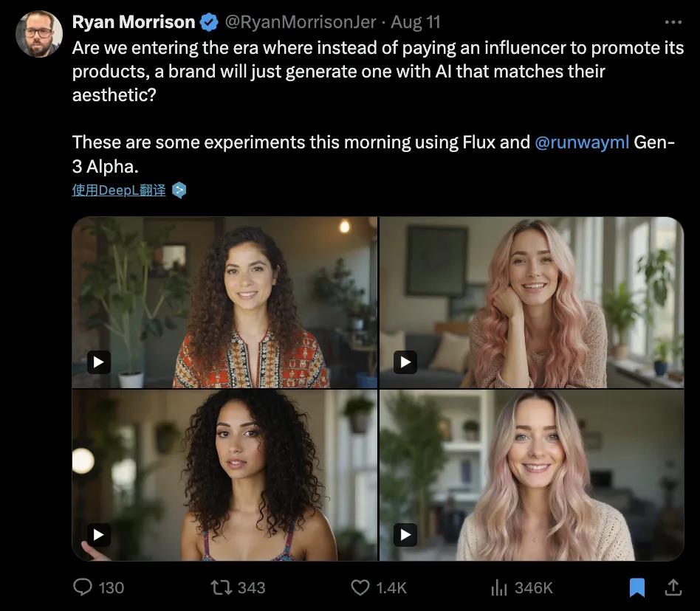Viewport: 700px width, 611px height.
Task: Open view analytics bar chart icon
Action: [x=499, y=587]
